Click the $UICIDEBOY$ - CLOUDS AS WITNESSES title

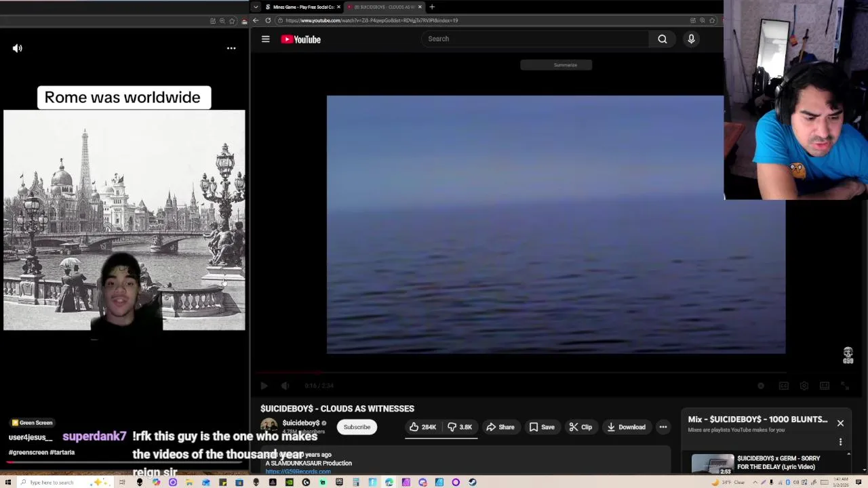click(337, 409)
